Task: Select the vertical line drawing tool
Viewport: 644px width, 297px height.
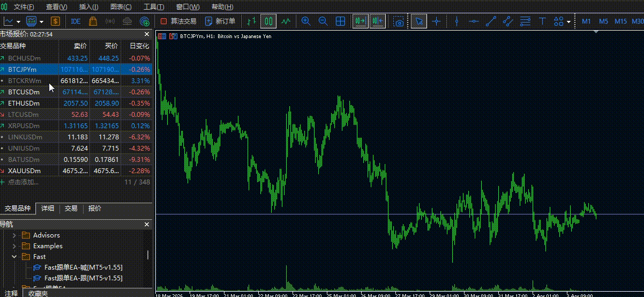Action: pos(456,21)
